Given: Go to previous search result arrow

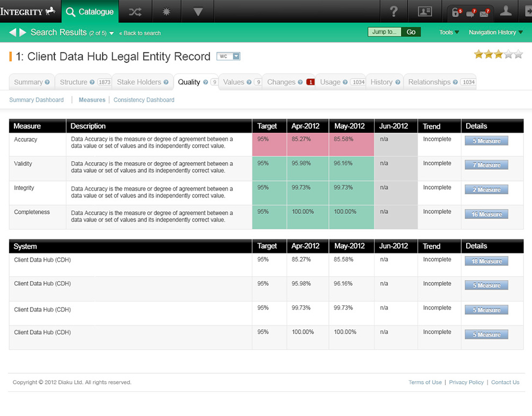Looking at the screenshot, I should tap(12, 33).
